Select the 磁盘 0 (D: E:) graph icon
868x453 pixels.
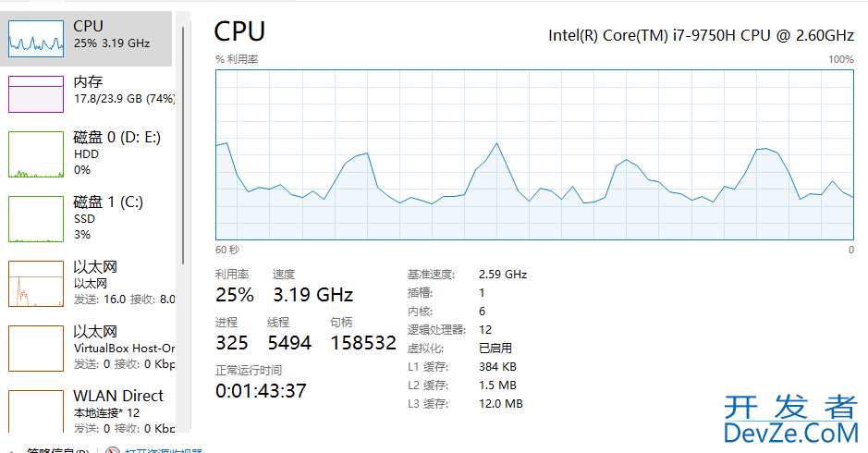coord(35,153)
